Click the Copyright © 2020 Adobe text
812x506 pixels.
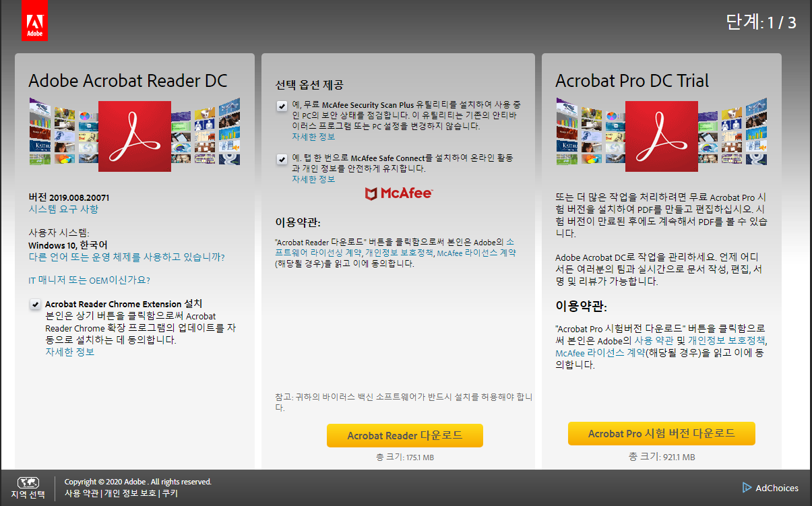tap(137, 482)
